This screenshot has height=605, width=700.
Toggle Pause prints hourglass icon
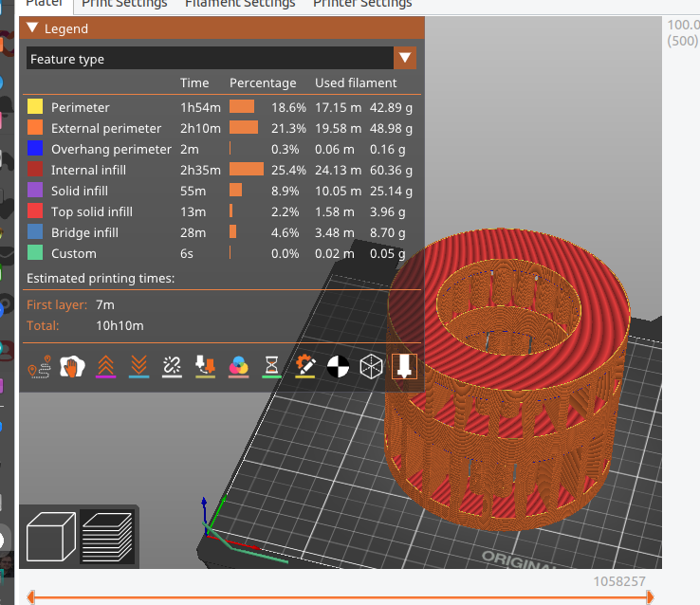[x=271, y=367]
